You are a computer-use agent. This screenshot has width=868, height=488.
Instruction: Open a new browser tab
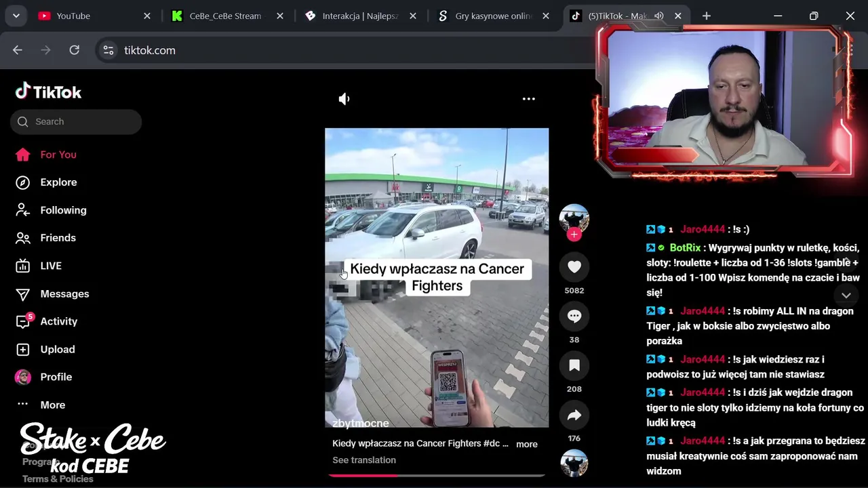[707, 16]
